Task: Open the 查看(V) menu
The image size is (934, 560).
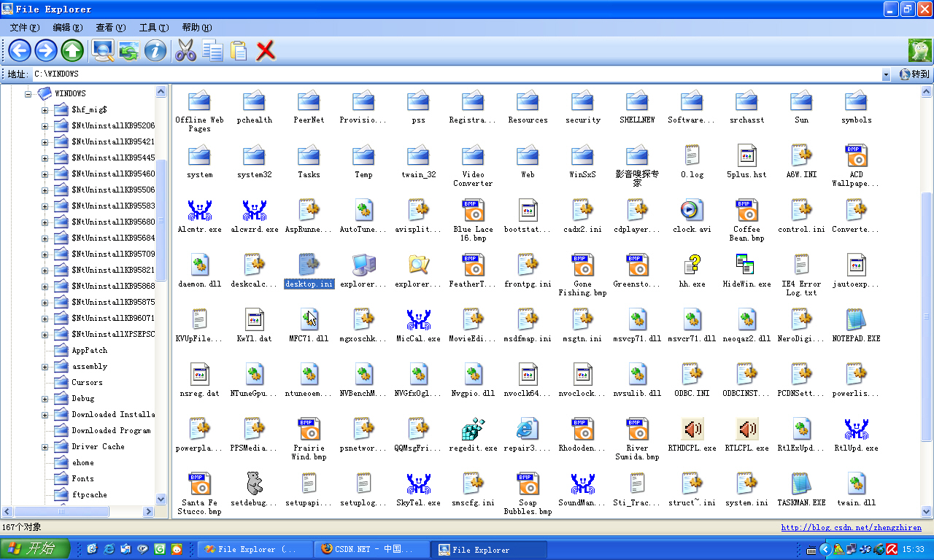Action: click(110, 28)
